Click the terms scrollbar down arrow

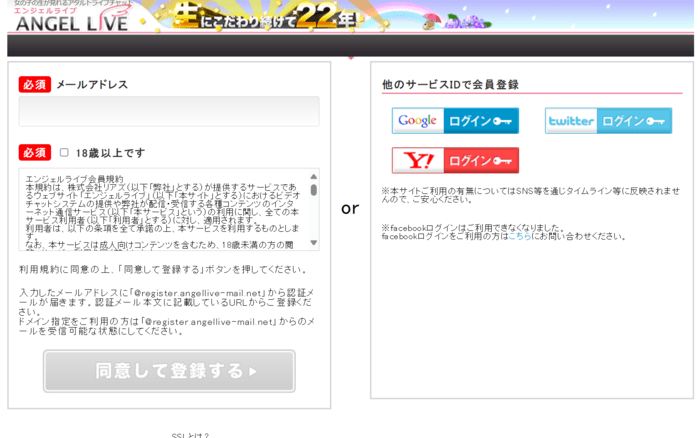point(313,243)
